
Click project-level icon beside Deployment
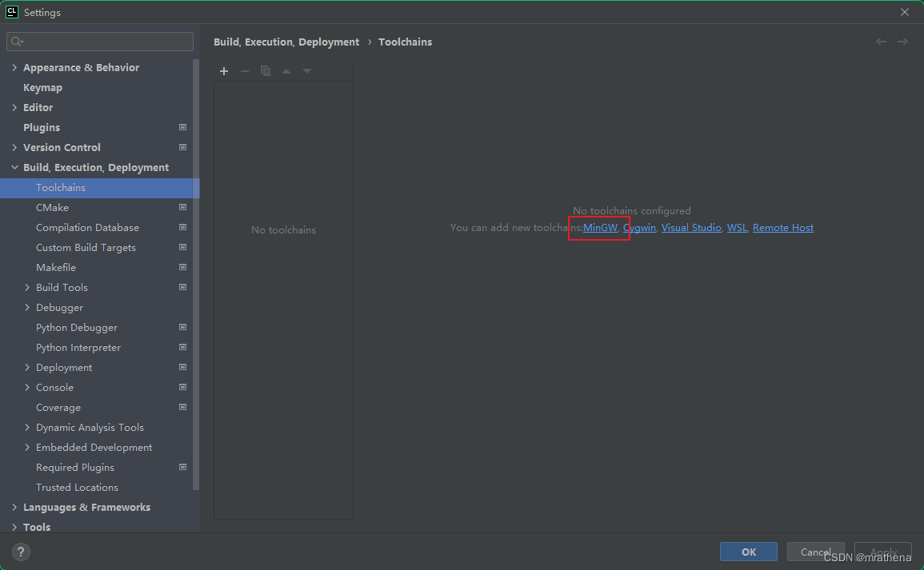coord(182,368)
